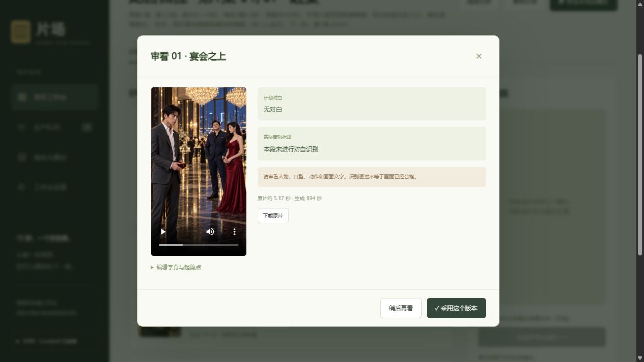Click the page scrollbar down arrow
This screenshot has height=362, width=644.
click(640, 358)
